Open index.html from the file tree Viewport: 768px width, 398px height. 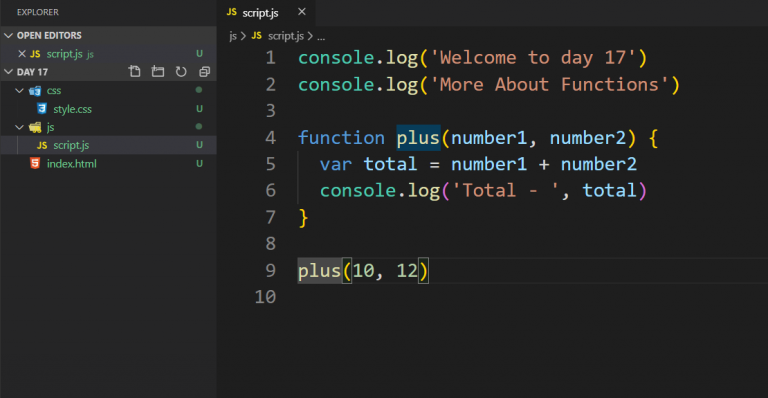click(72, 164)
